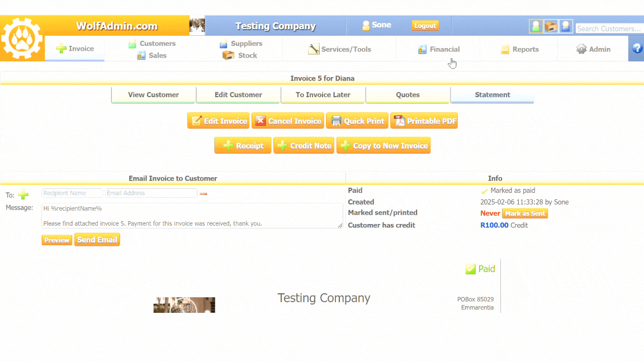The width and height of the screenshot is (644, 362).
Task: Click Copy to New Invoice button
Action: tap(383, 145)
